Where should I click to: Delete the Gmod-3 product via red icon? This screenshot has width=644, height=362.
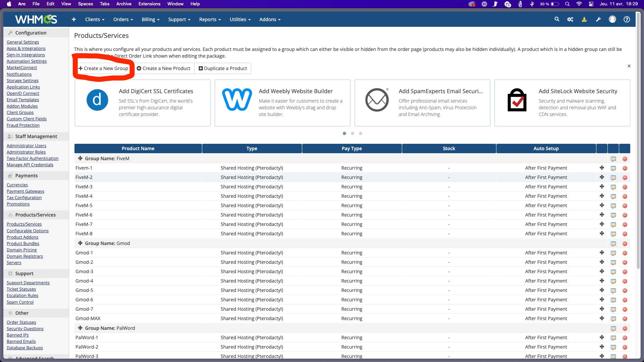pyautogui.click(x=625, y=272)
